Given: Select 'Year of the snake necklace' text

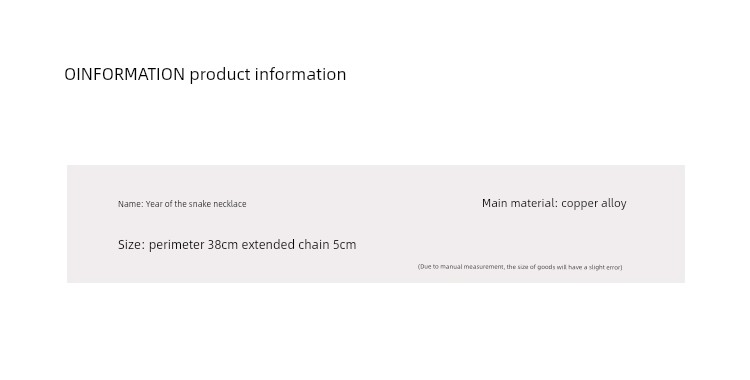Looking at the screenshot, I should click(196, 204).
